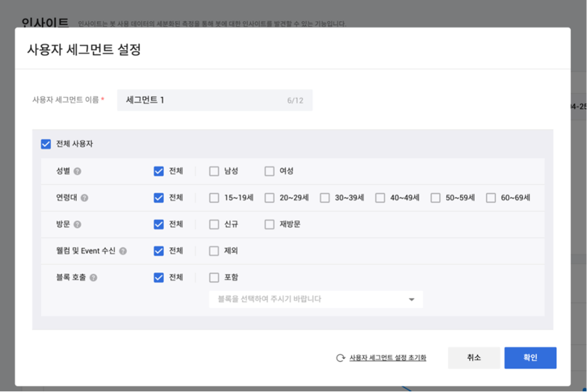This screenshot has width=588, height=392.
Task: Click help icon next to 블록 호출
Action: click(x=93, y=278)
